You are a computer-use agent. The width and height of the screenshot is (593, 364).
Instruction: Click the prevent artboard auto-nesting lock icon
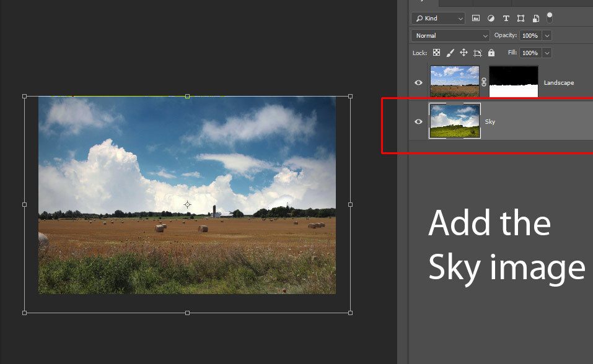click(478, 53)
